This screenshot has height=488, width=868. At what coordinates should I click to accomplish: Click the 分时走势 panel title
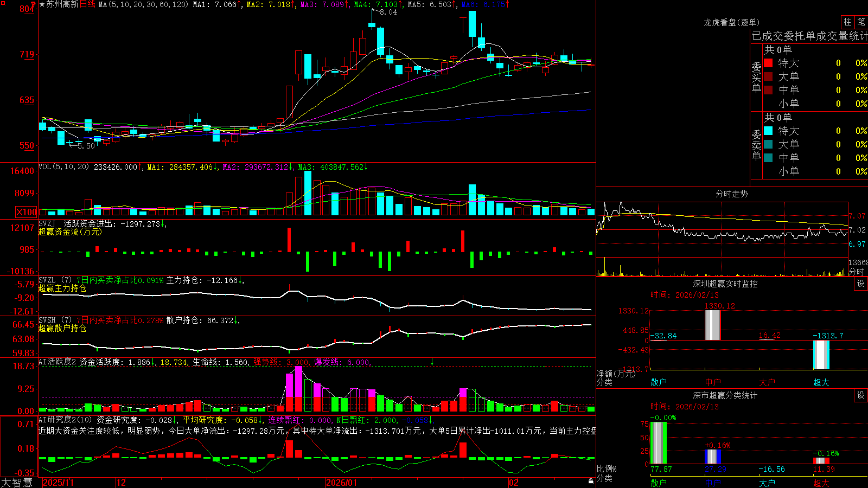coord(731,194)
